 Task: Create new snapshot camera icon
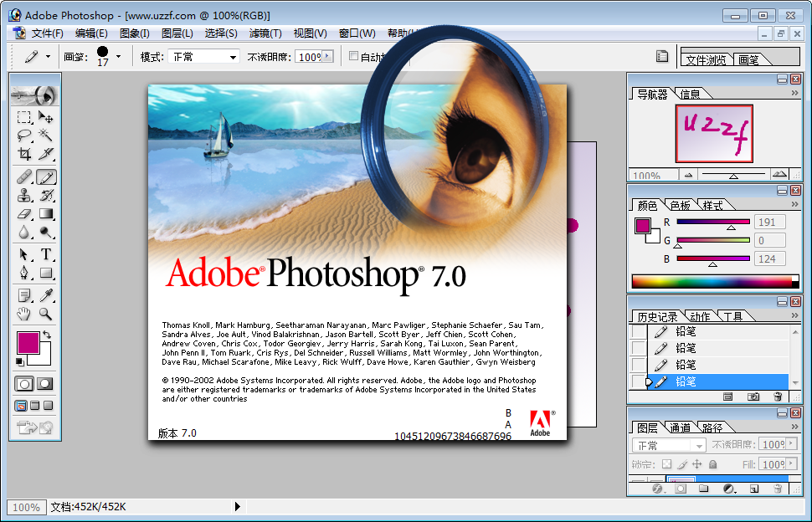click(753, 397)
